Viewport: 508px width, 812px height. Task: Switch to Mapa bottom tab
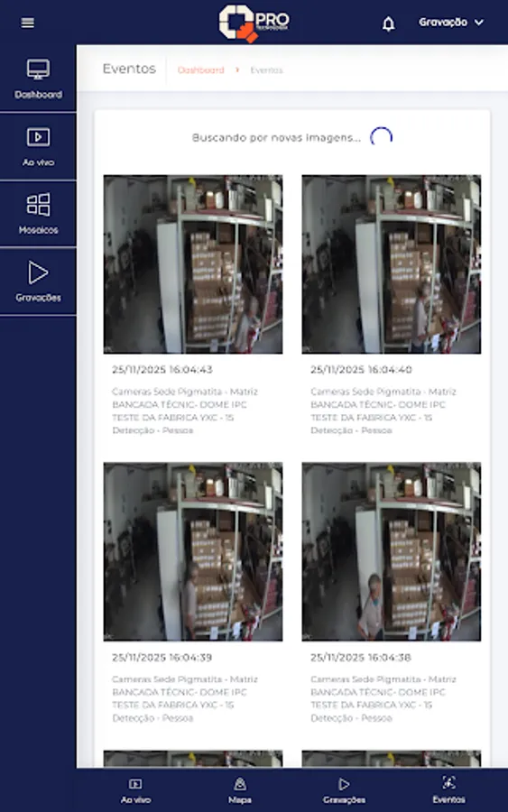240,790
